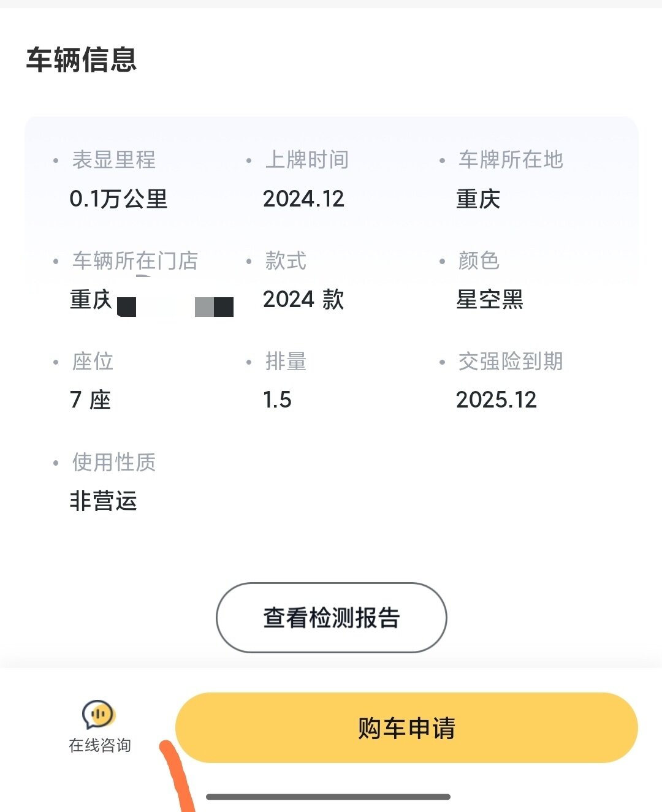The height and width of the screenshot is (812, 662).
Task: Tap the 款式 model year label
Action: pos(286,260)
